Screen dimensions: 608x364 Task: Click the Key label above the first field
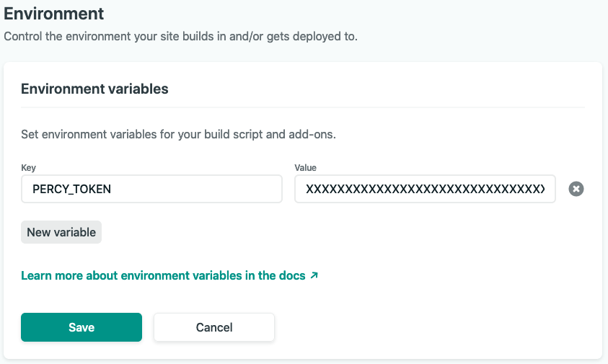click(x=28, y=168)
